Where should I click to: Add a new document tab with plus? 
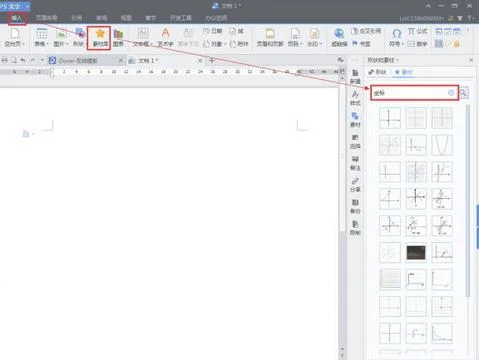click(211, 60)
